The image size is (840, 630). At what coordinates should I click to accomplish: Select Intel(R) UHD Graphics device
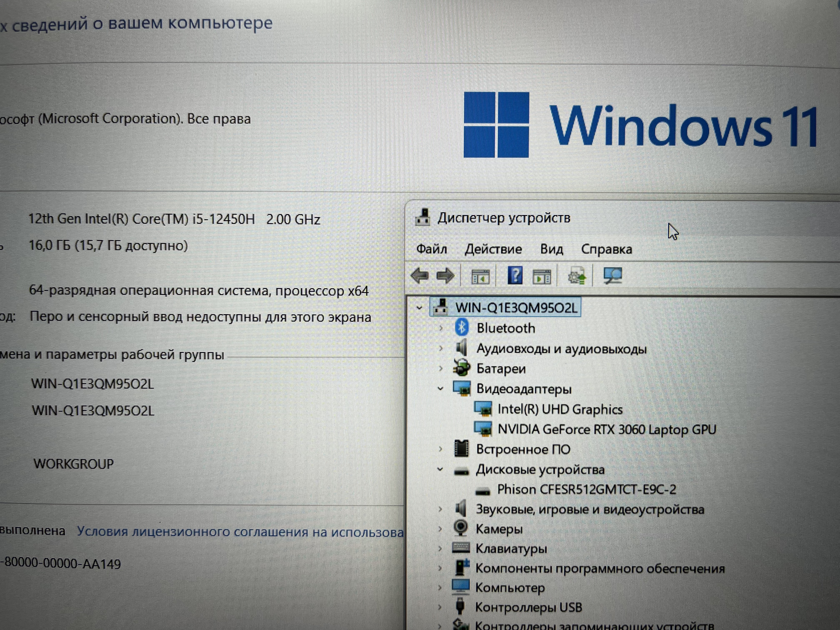click(x=560, y=409)
